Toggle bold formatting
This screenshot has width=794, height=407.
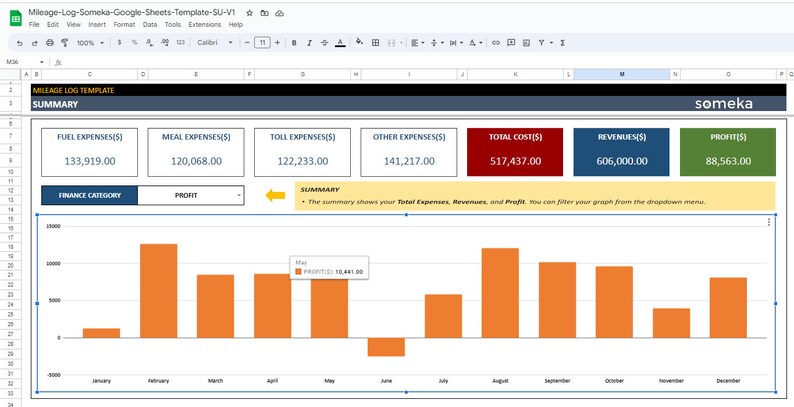point(294,43)
